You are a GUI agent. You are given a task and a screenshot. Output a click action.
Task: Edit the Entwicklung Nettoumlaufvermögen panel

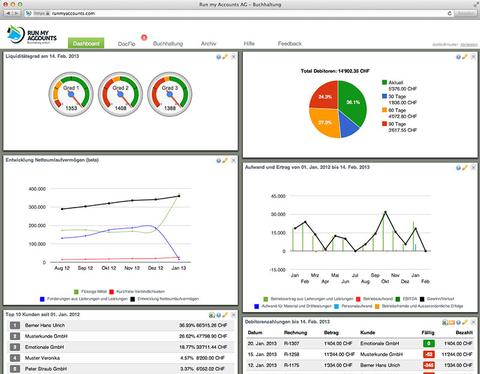tap(225, 161)
